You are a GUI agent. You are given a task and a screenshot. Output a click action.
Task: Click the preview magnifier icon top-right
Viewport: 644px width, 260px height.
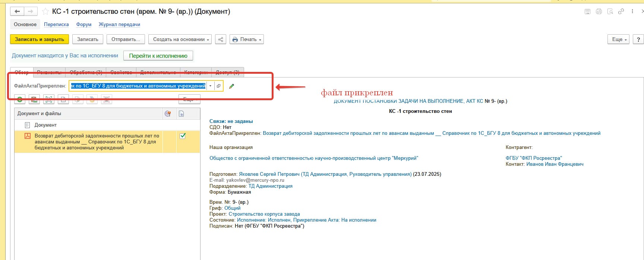point(610,12)
